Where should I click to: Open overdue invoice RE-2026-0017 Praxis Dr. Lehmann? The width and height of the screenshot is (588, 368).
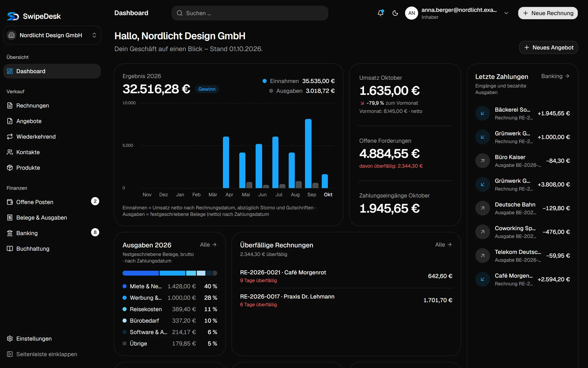pos(346,300)
